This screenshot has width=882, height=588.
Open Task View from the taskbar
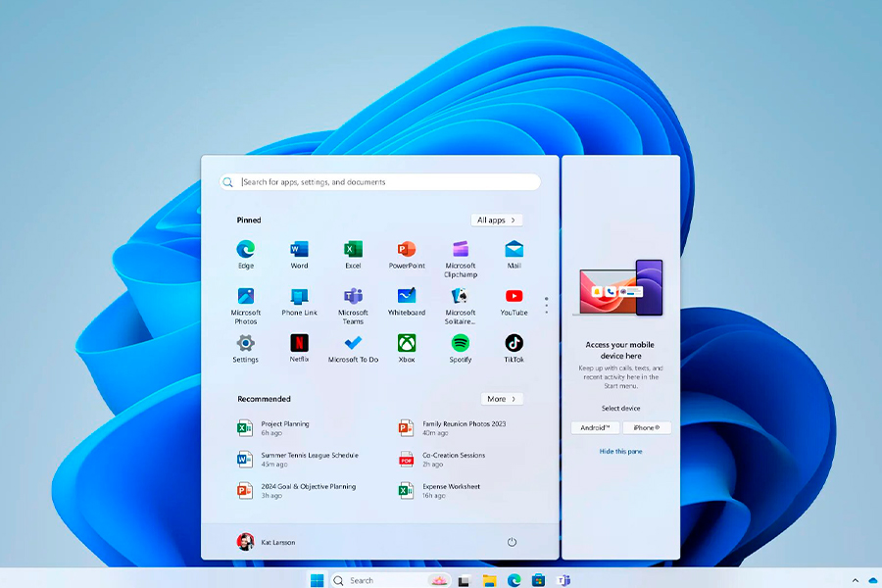click(x=465, y=581)
